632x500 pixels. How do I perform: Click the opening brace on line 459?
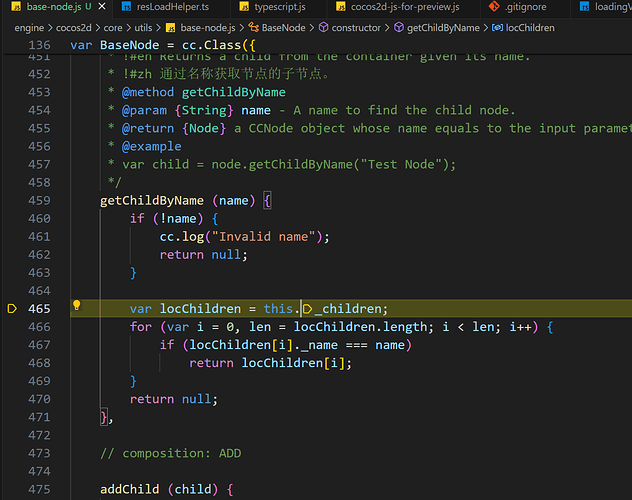267,201
